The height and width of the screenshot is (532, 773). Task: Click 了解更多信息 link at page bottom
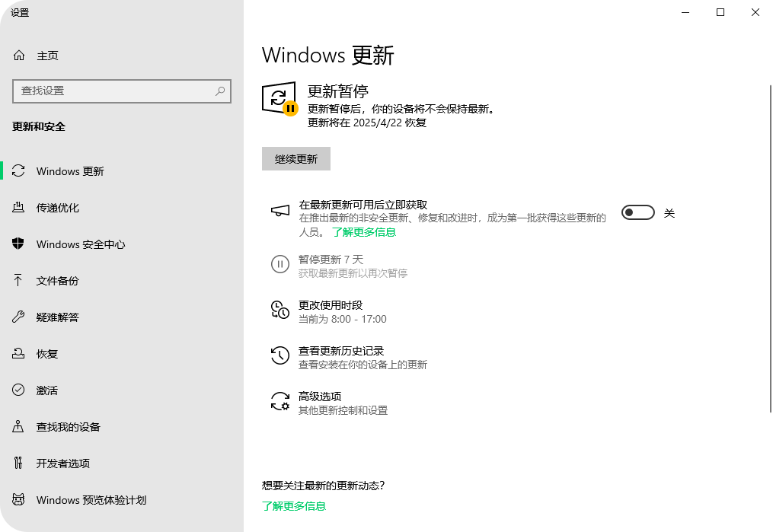point(294,506)
